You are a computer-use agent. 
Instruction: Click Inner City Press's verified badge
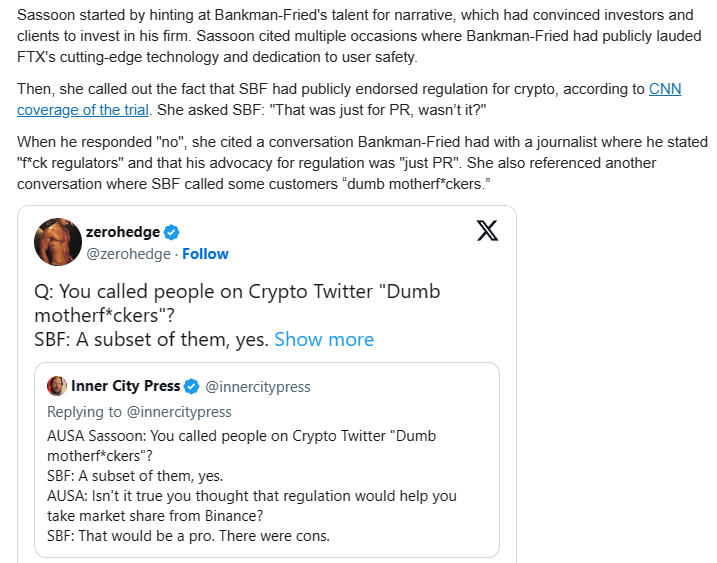[x=192, y=386]
